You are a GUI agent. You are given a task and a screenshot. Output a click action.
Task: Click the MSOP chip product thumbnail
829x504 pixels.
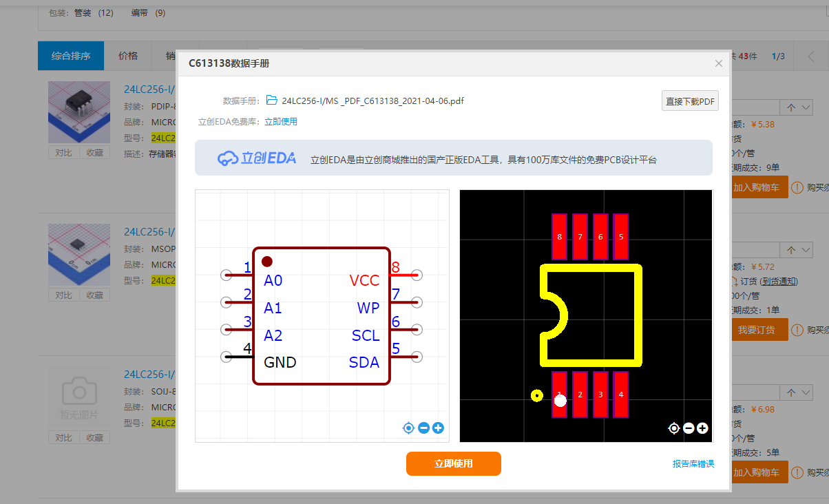79,255
